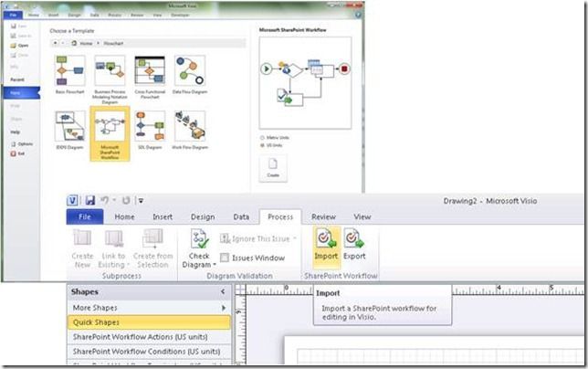Click Save As in the backstage menu
Screen dimensions: 588x369
coord(21,36)
